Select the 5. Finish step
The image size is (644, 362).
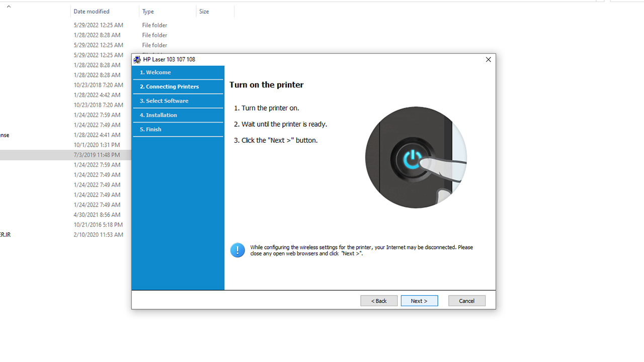click(x=178, y=129)
